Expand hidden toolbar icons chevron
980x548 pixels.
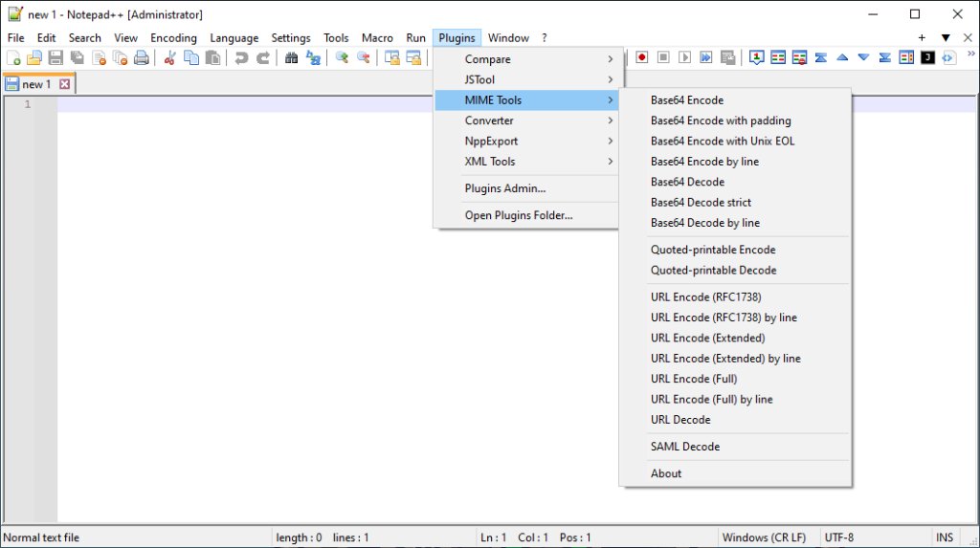pos(971,54)
